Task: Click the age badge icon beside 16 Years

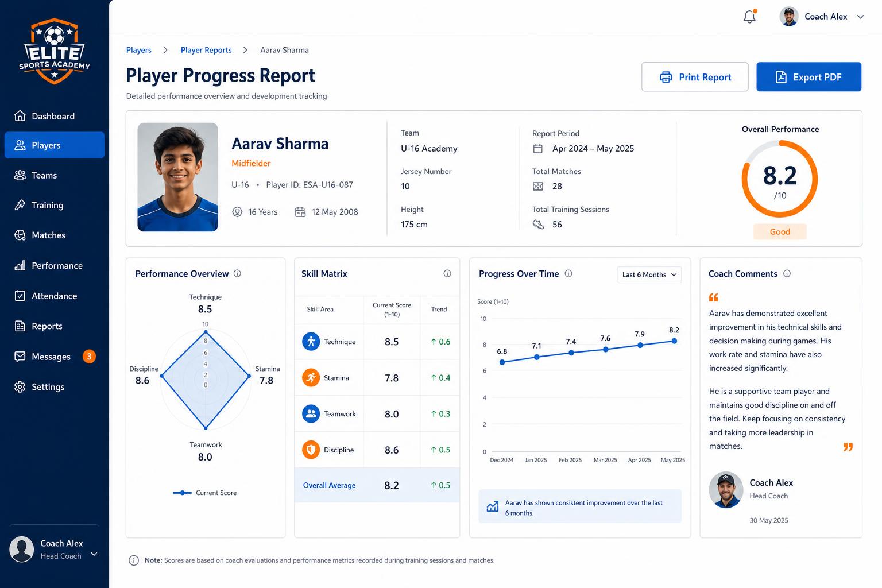Action: (237, 212)
